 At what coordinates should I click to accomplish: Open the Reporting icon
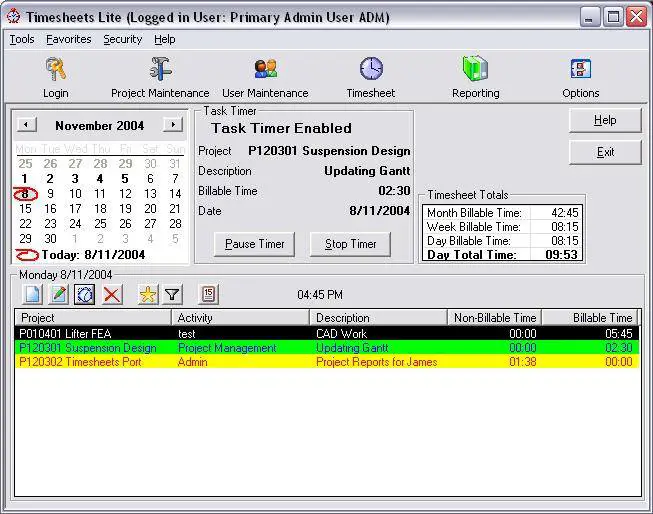pyautogui.click(x=475, y=69)
